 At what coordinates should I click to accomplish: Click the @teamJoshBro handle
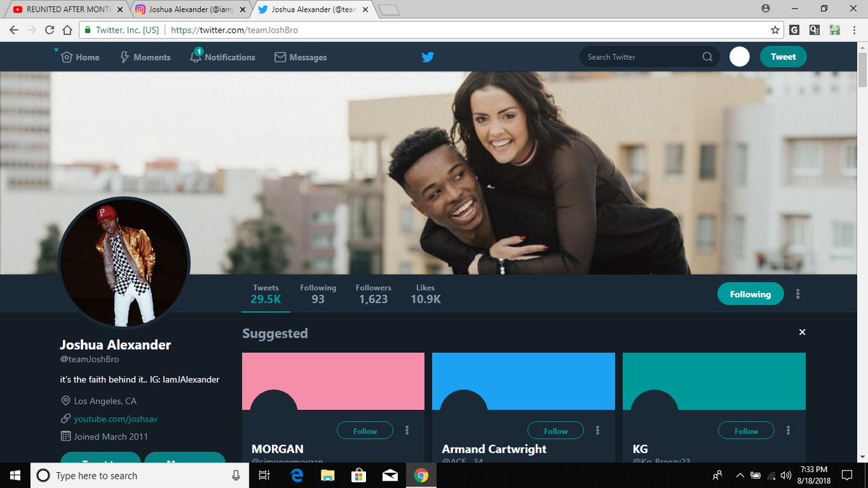point(88,359)
